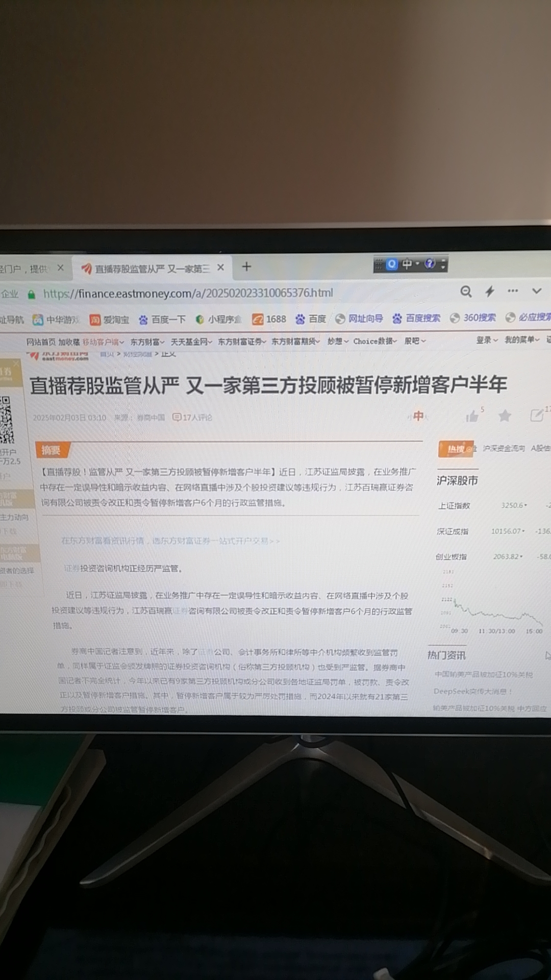
Task: Select the 沪深资金流向 tab
Action: [504, 448]
